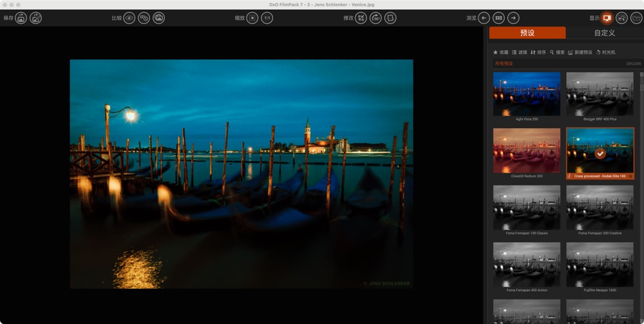This screenshot has width=644, height=324.
Task: Open the 时光机 time machine
Action: [x=605, y=52]
